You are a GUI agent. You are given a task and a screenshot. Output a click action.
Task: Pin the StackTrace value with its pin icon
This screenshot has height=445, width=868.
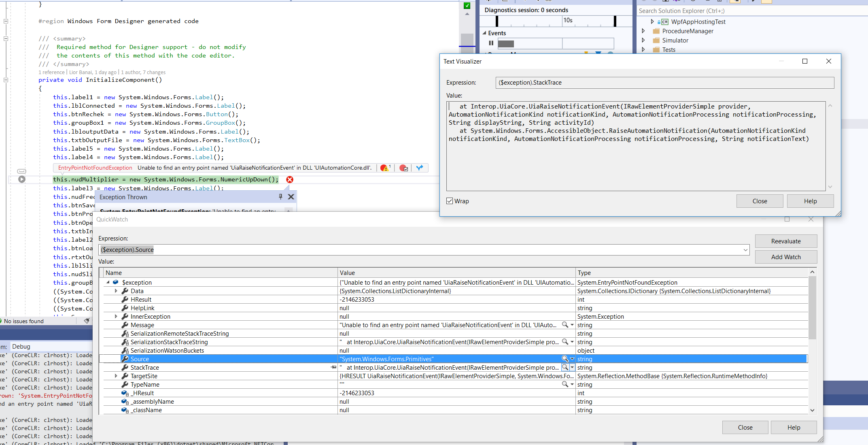(x=333, y=367)
